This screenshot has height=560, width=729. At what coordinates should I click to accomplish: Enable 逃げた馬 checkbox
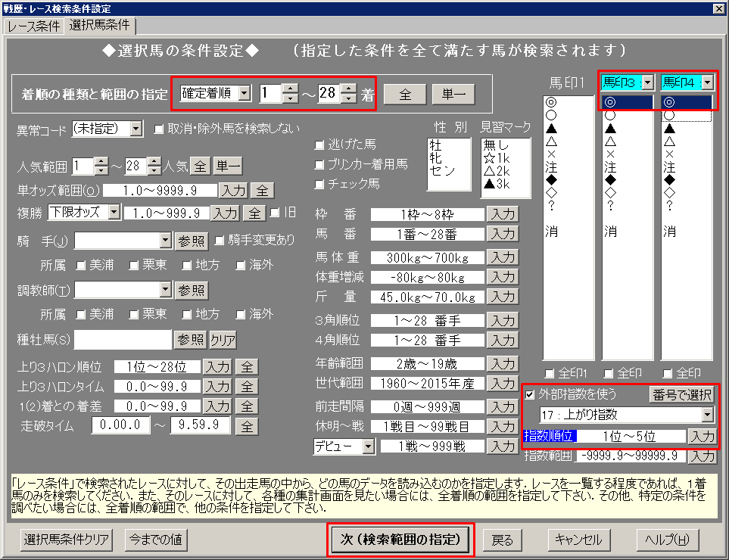click(319, 145)
